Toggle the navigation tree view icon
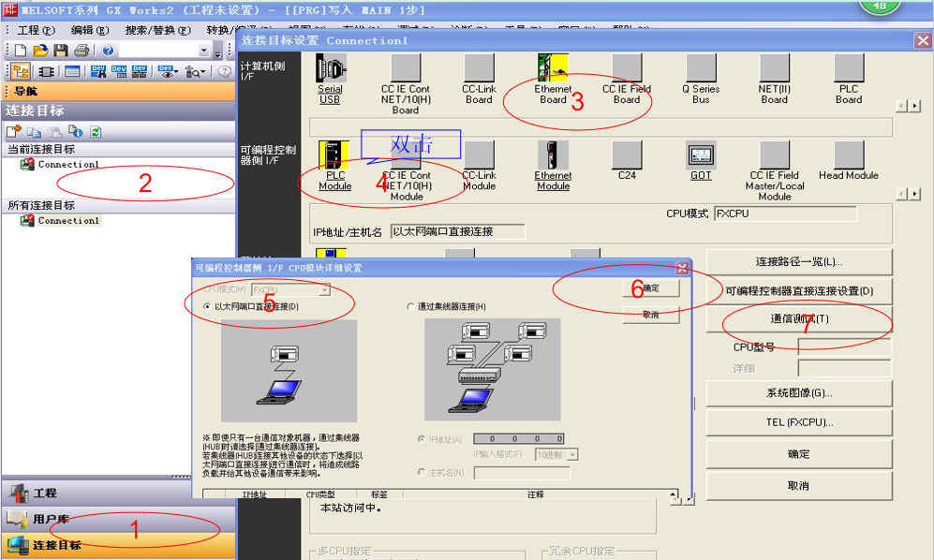Screen dimensions: 934x560 tap(21, 72)
